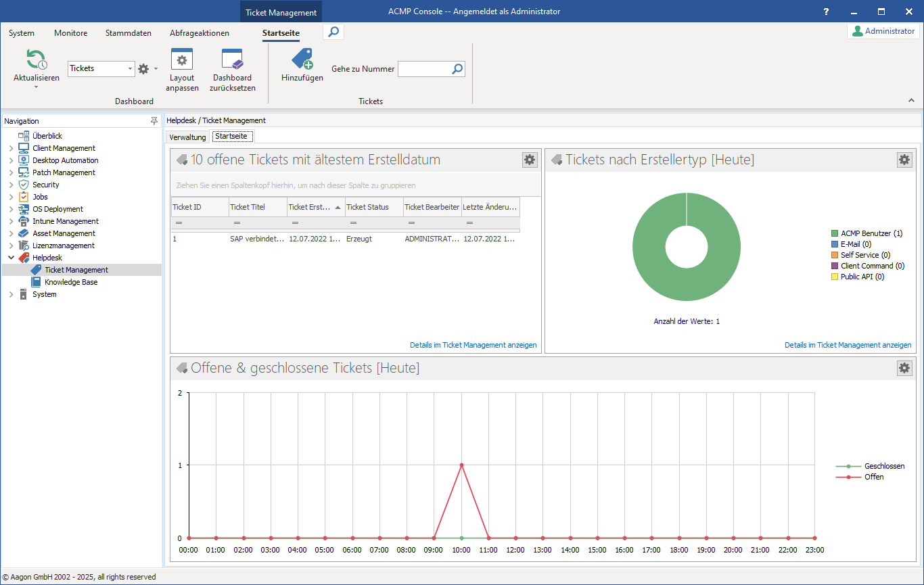Open the Tickets dashboard dropdown
This screenshot has height=585, width=924.
tap(130, 68)
